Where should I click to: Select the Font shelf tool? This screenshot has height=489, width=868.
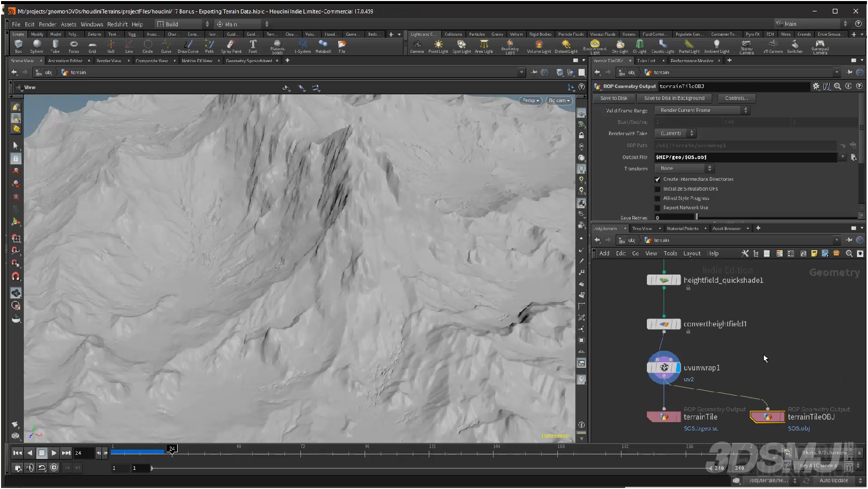pos(253,46)
